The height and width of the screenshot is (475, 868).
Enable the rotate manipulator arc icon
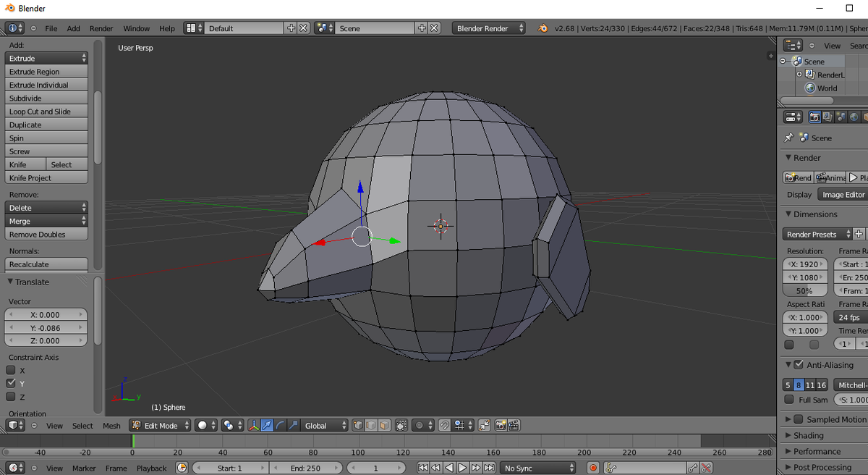pyautogui.click(x=280, y=426)
